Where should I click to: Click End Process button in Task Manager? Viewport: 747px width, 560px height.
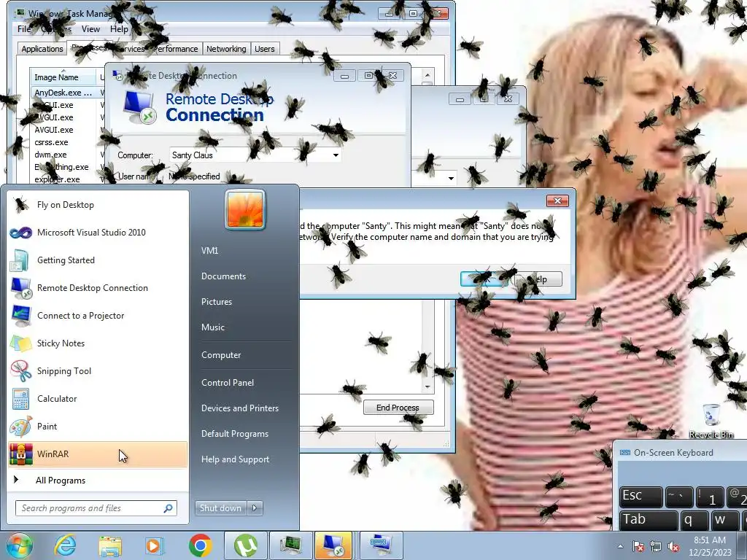tap(398, 408)
